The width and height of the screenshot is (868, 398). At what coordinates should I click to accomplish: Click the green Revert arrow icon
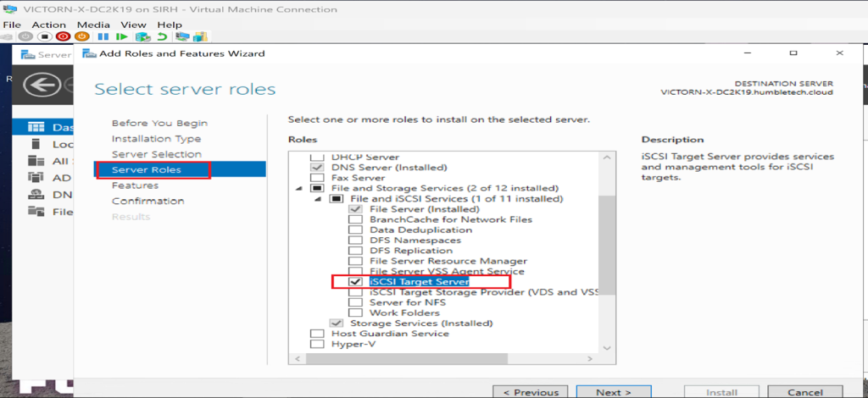[x=162, y=36]
